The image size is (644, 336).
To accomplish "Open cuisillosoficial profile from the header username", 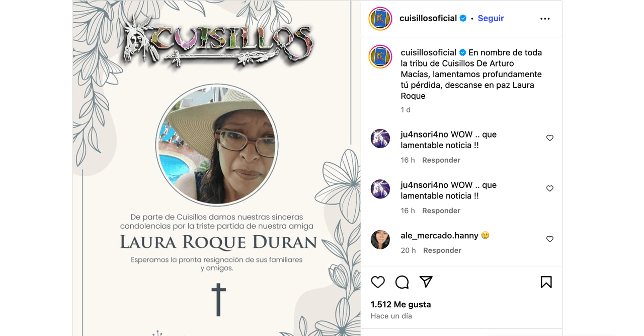I will click(x=428, y=18).
